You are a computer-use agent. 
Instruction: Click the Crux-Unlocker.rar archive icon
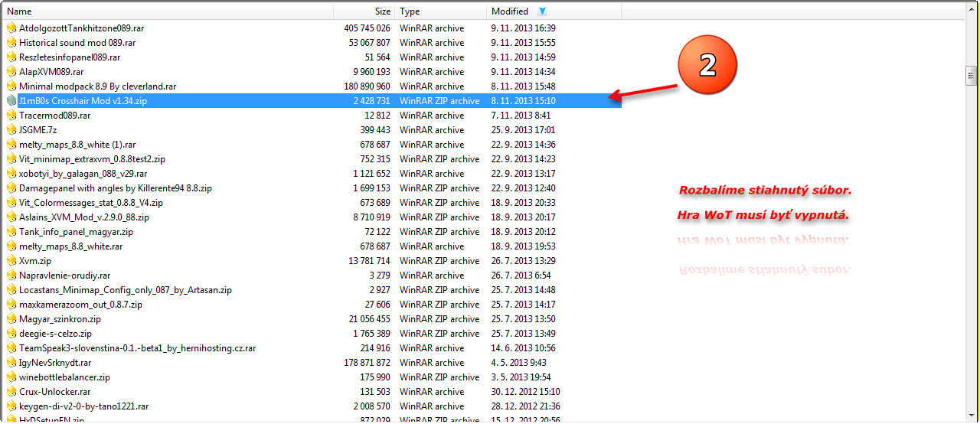[x=11, y=392]
